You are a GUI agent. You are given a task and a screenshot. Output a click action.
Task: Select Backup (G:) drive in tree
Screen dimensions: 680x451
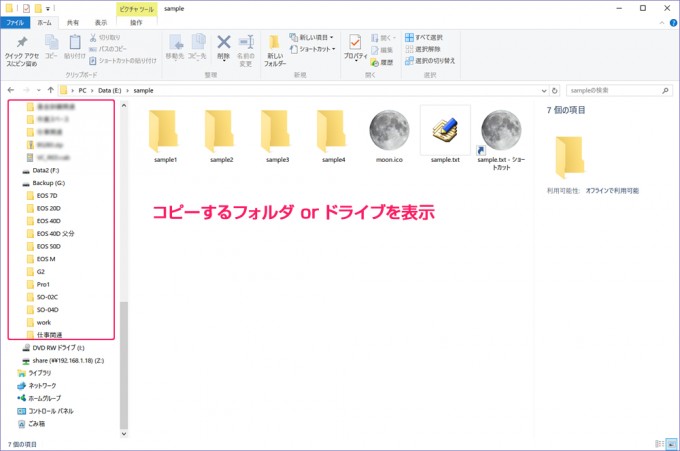44,183
